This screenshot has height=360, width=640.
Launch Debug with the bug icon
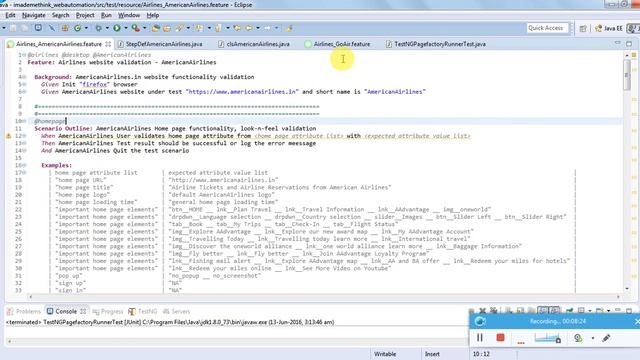98,28
